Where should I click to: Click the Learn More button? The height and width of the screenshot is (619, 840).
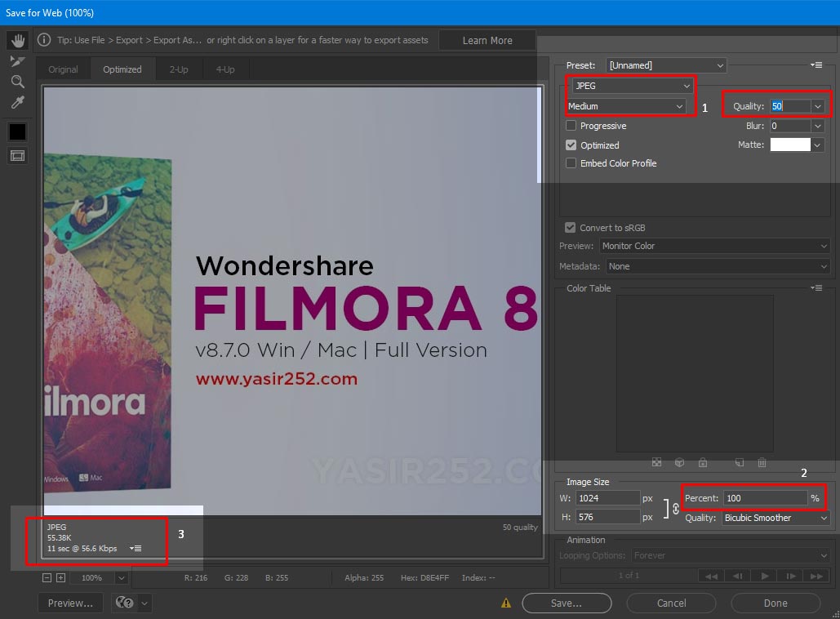[487, 39]
